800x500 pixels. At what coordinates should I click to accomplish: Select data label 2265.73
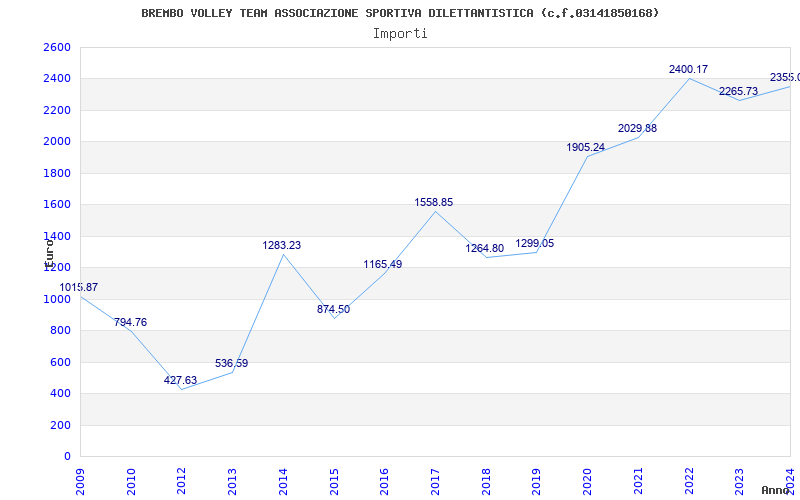coord(738,91)
